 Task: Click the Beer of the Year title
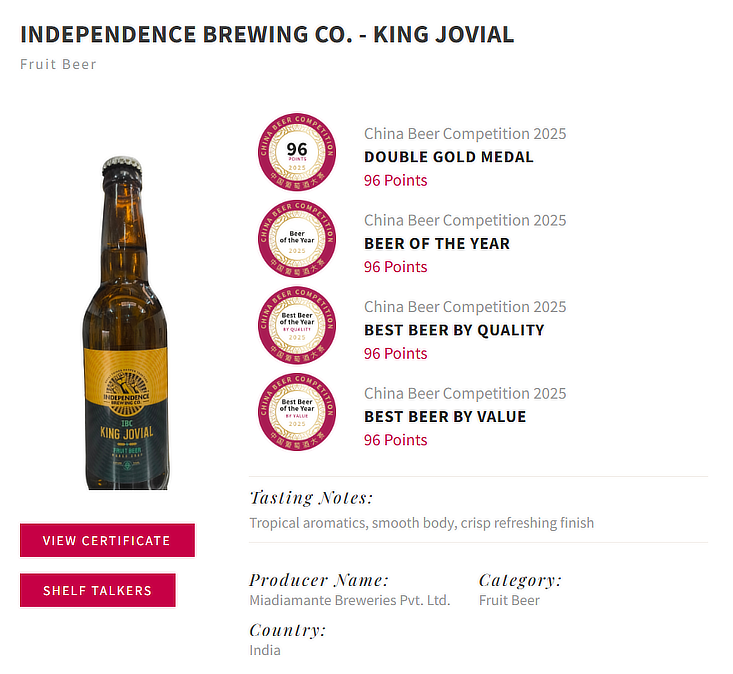click(436, 244)
